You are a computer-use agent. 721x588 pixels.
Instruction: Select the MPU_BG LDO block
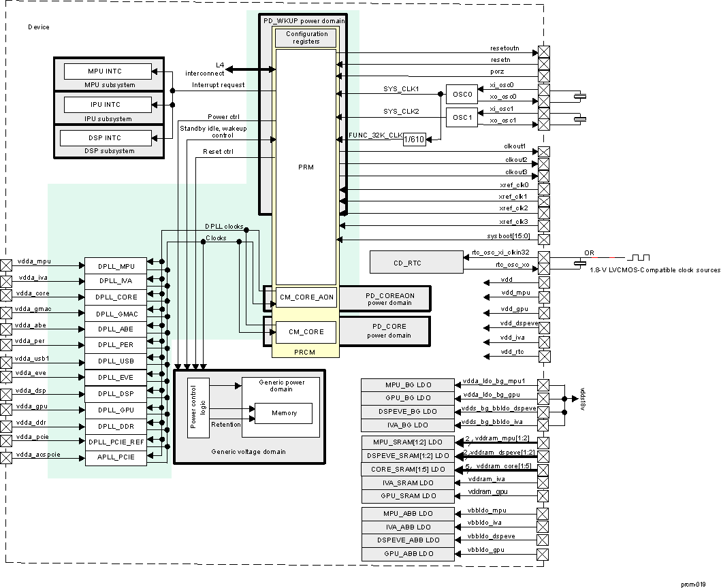[x=408, y=385]
